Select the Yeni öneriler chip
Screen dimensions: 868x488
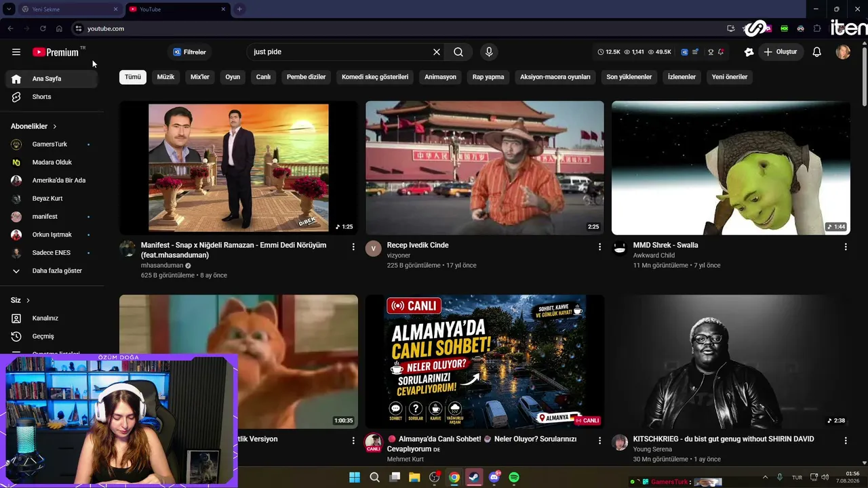[x=730, y=77]
